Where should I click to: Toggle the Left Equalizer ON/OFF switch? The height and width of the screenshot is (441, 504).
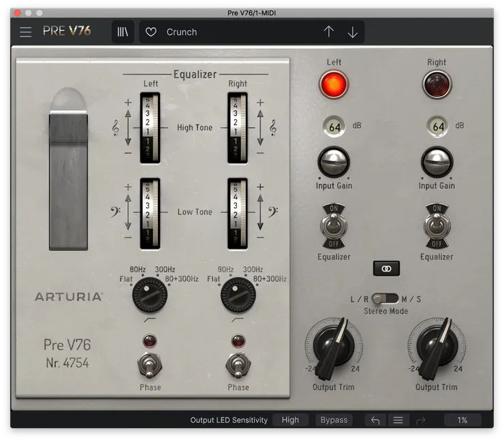click(334, 226)
